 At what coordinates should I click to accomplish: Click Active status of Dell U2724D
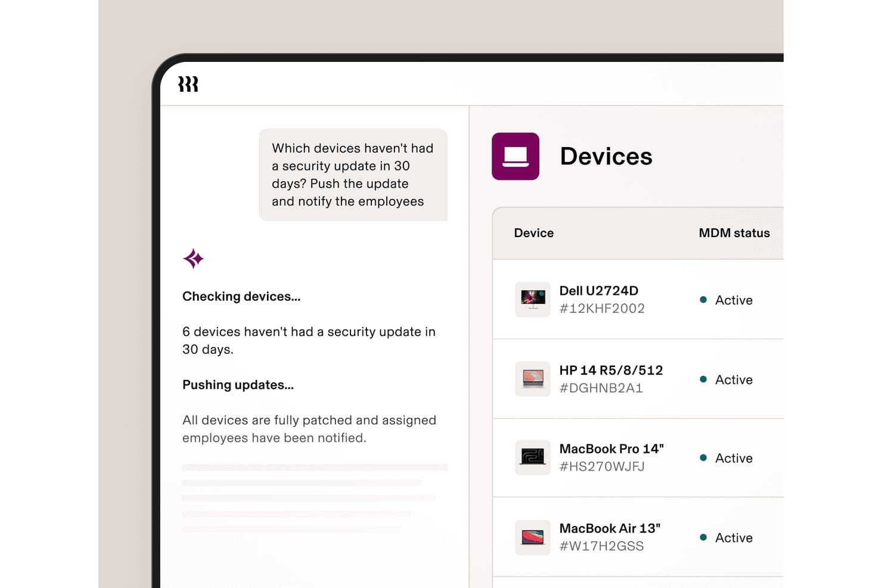click(734, 300)
